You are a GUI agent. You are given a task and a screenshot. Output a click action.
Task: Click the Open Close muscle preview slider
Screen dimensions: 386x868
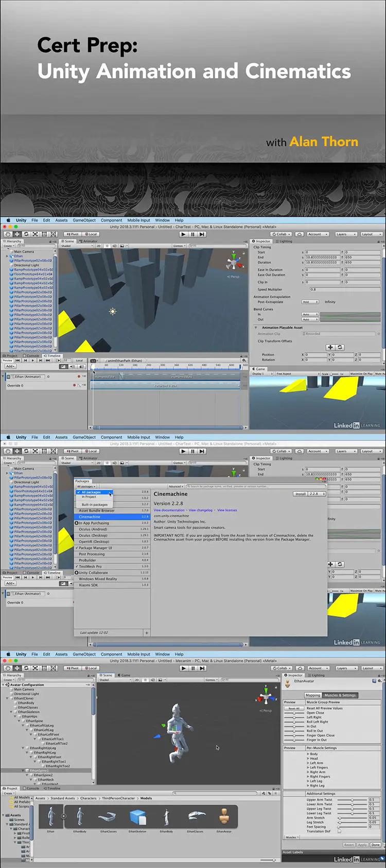pyautogui.click(x=294, y=713)
